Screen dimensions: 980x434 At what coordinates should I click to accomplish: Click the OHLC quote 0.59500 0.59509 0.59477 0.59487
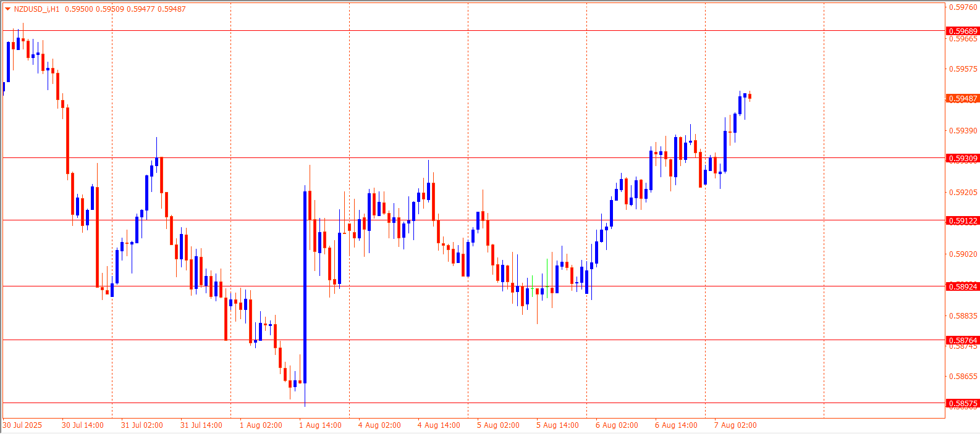point(125,9)
